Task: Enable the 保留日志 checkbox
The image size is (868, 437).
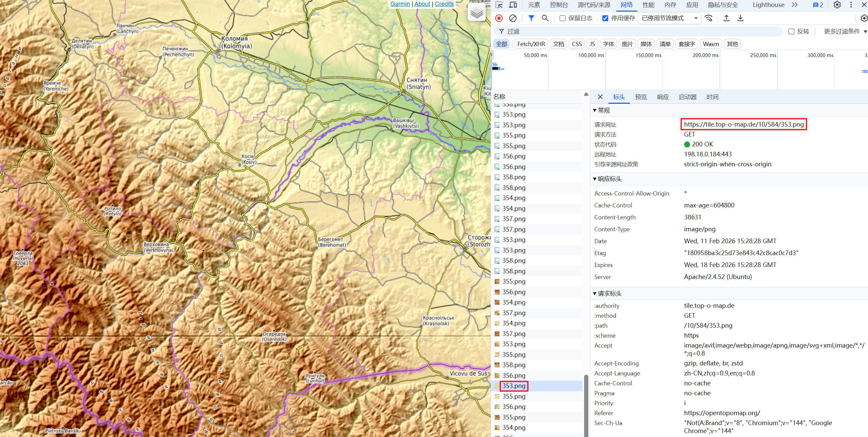Action: coord(563,18)
